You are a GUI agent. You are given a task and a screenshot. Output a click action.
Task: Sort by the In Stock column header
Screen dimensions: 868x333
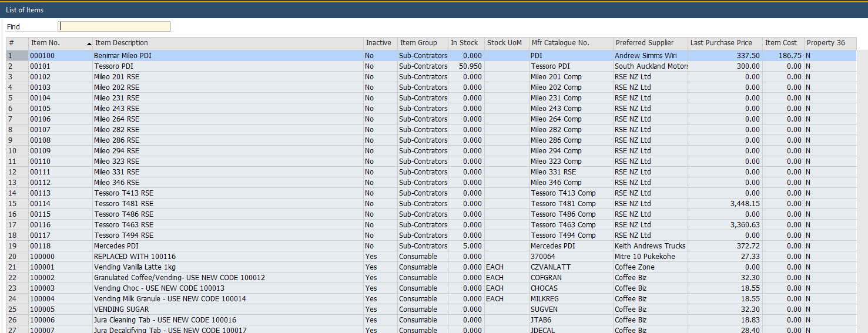465,43
